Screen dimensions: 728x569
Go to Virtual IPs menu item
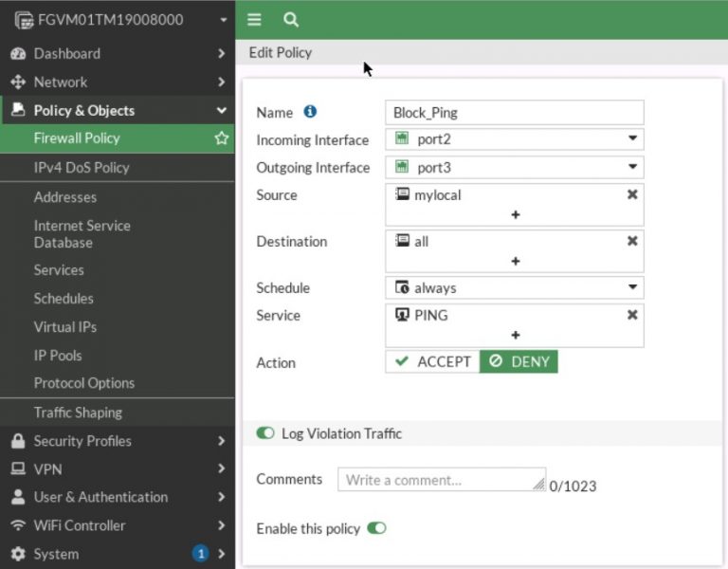pos(65,327)
